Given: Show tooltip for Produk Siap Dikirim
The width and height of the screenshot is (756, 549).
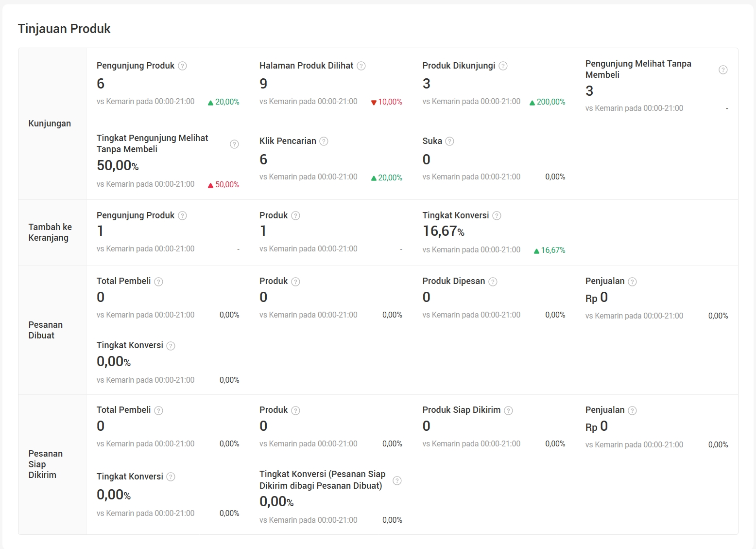Looking at the screenshot, I should point(508,410).
